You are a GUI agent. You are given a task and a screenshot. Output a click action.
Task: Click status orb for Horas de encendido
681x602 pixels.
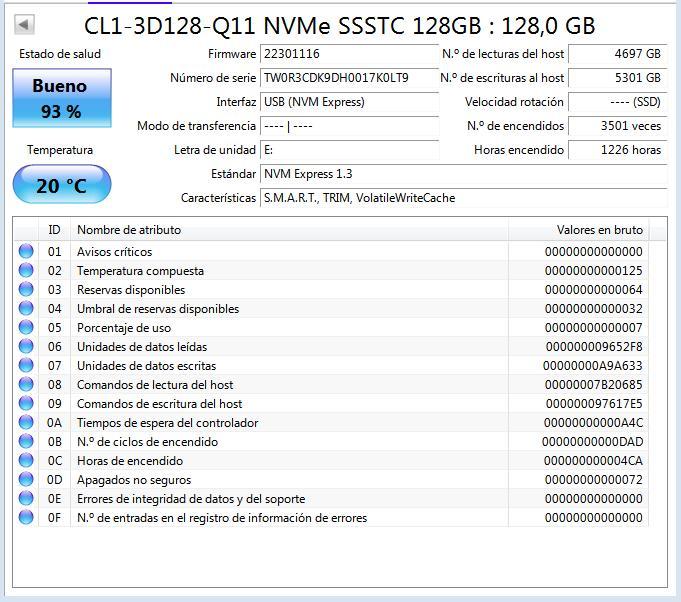[26, 461]
